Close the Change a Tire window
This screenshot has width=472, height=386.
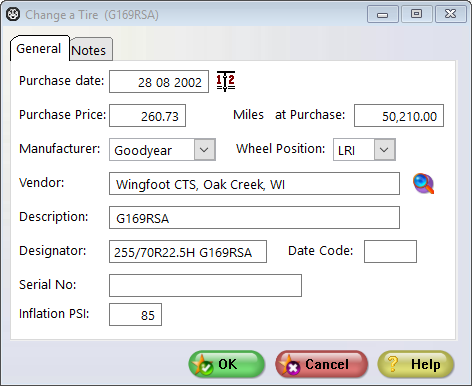[451, 14]
